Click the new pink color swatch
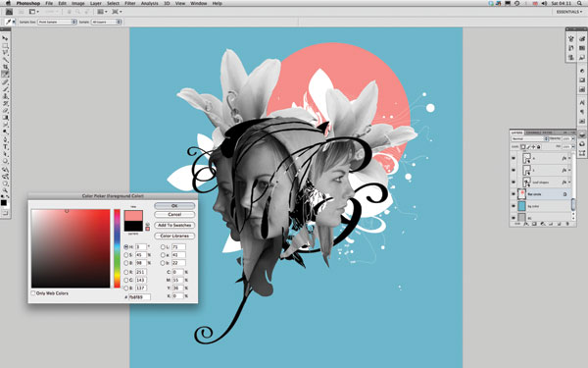The image size is (588, 368). 133,216
